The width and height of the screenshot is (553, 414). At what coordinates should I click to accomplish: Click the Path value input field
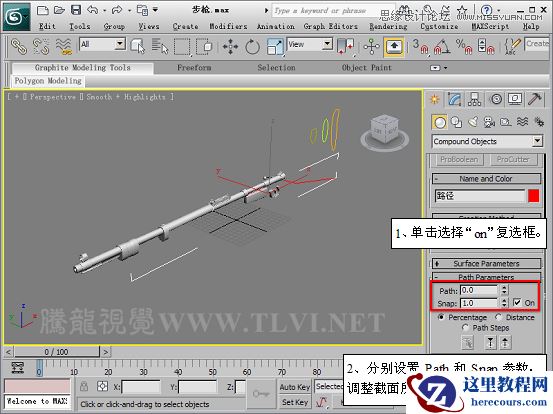point(479,290)
